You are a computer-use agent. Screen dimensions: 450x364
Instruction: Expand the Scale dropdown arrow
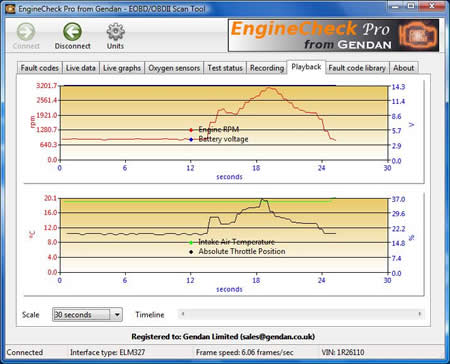tap(117, 314)
